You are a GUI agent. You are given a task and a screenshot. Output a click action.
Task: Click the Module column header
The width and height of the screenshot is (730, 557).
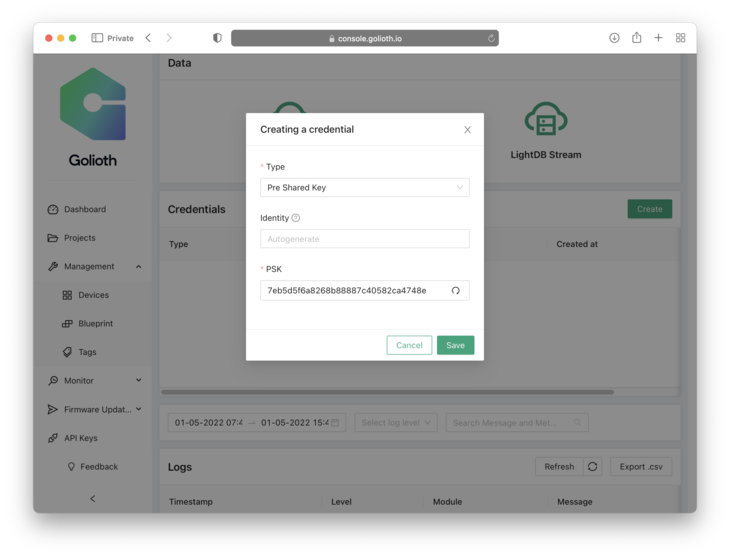[447, 502]
